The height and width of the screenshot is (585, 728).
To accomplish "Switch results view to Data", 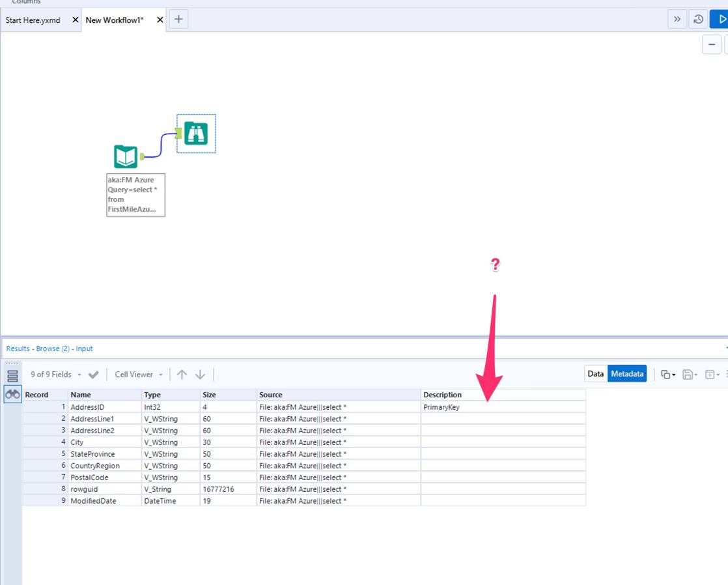I will click(595, 373).
